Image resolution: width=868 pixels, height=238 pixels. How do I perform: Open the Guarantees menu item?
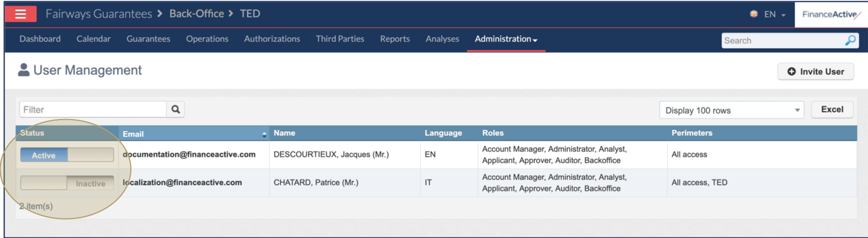click(x=149, y=39)
